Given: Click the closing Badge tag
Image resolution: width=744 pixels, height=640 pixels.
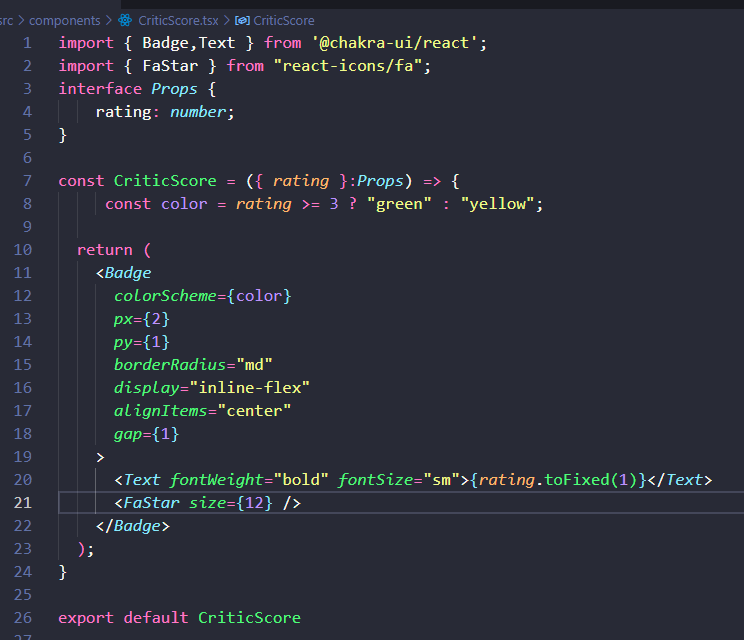Looking at the screenshot, I should 132,526.
